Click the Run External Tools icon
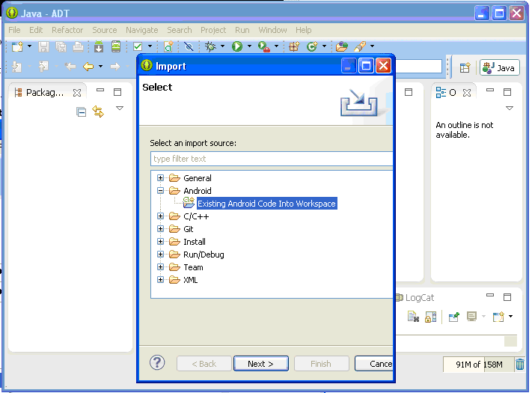This screenshot has height=393, width=532. pos(264,46)
